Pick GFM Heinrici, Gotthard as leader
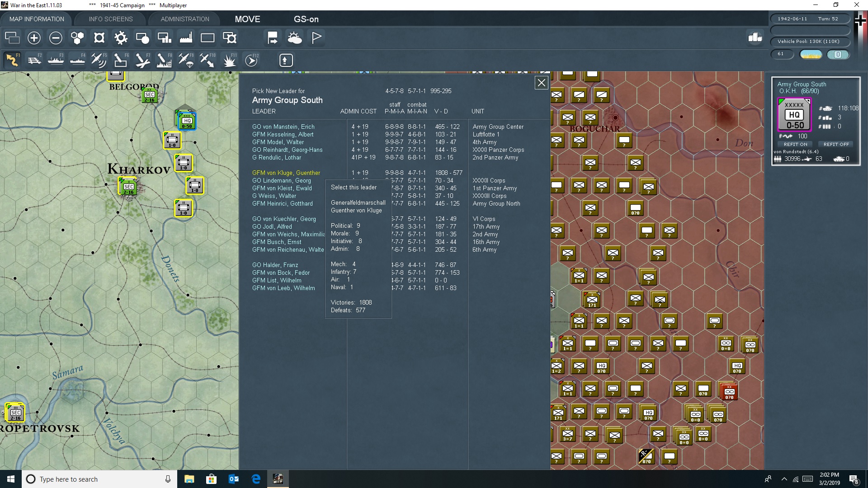The height and width of the screenshot is (488, 868). pyautogui.click(x=282, y=203)
